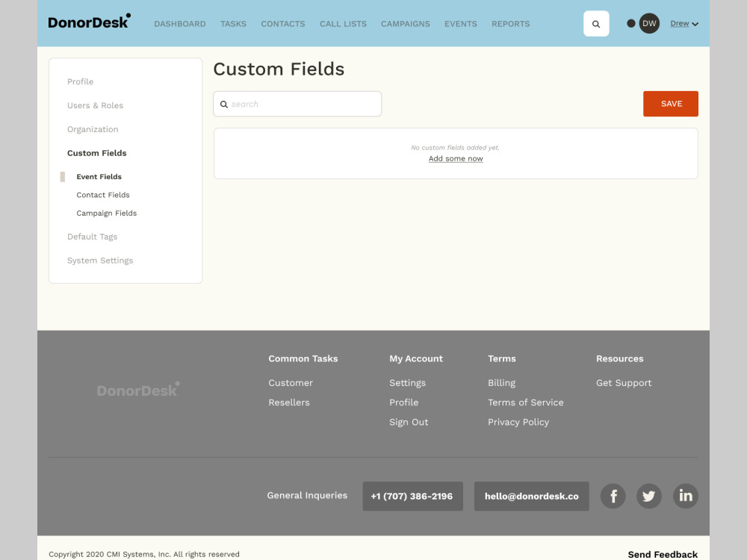Click the Add some now link
The height and width of the screenshot is (560, 747).
click(x=456, y=158)
